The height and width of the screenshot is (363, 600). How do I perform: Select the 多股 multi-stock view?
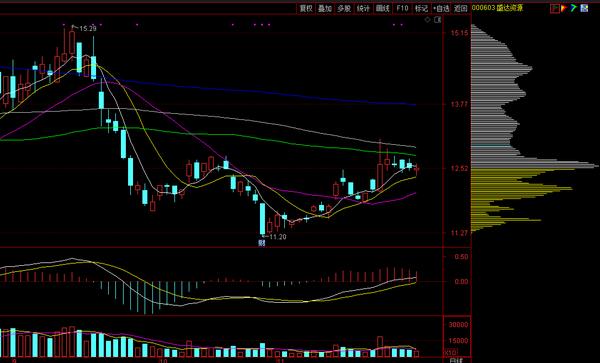tap(344, 8)
